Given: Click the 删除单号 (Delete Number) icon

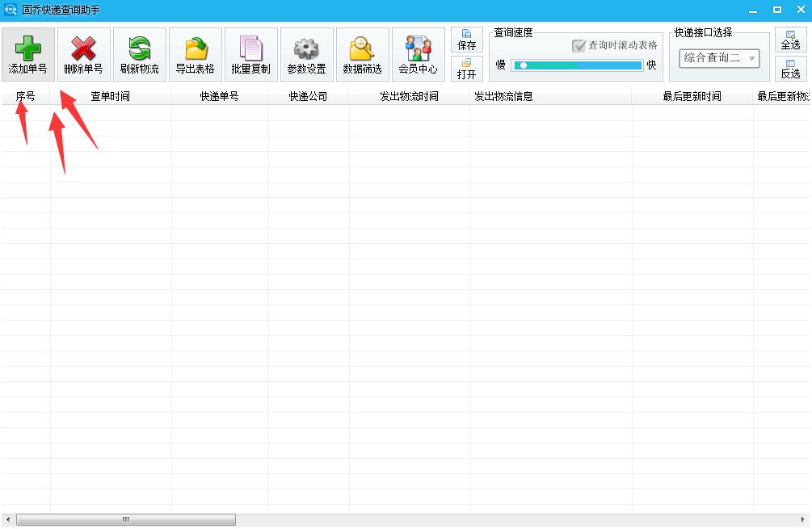Looking at the screenshot, I should [x=83, y=53].
